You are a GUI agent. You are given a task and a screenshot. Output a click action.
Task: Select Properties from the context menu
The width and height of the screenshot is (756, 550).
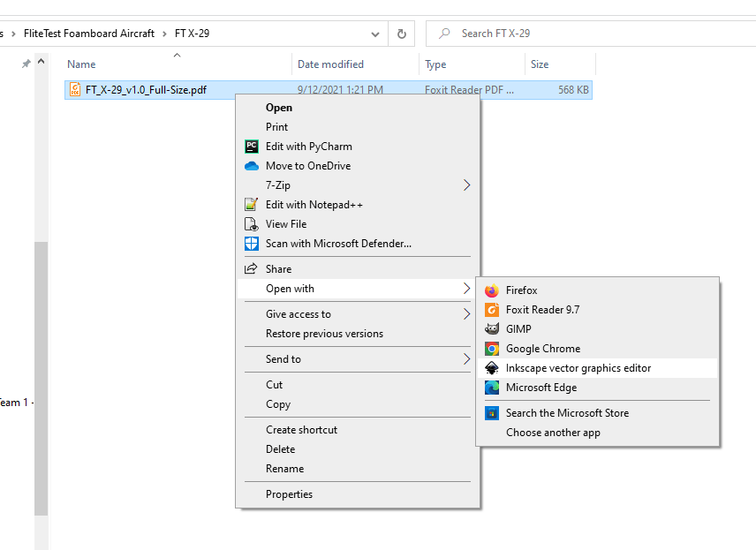pyautogui.click(x=289, y=494)
